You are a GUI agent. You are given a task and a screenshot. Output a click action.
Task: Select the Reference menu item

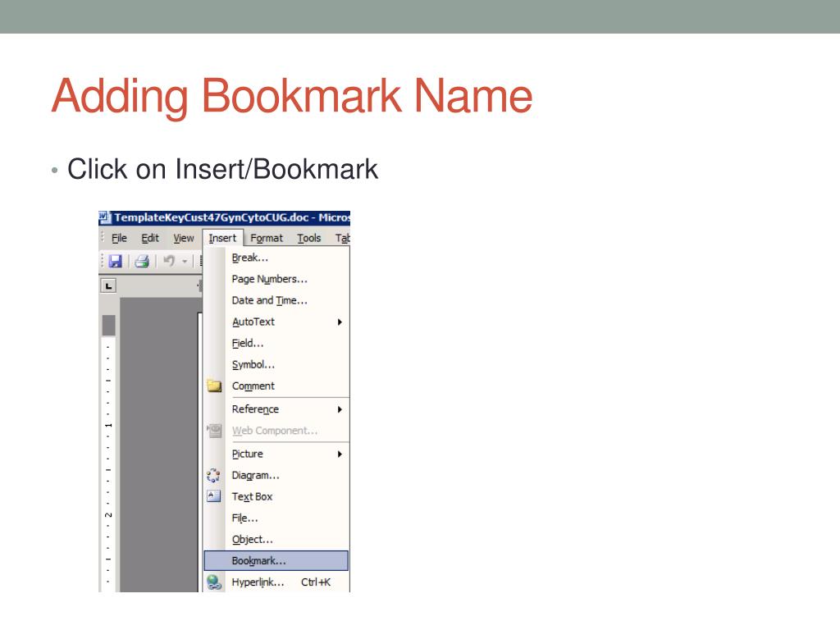pyautogui.click(x=276, y=409)
